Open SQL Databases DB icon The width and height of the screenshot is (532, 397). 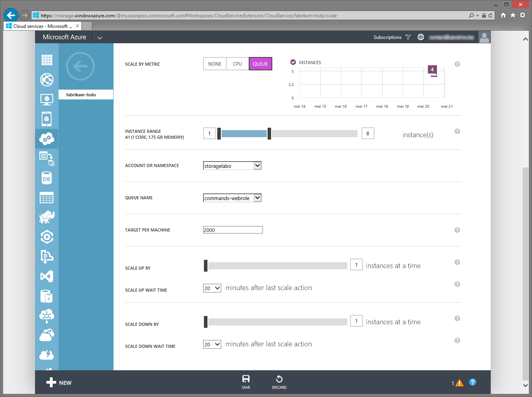point(47,178)
